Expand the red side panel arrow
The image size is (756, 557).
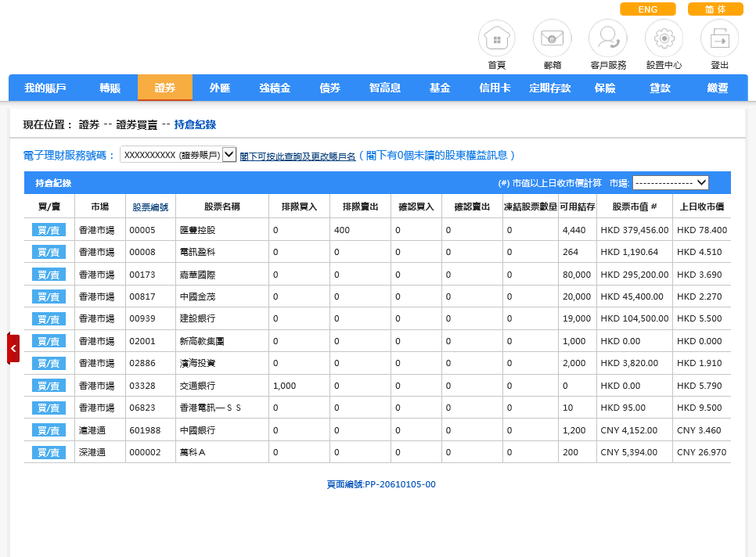point(13,348)
